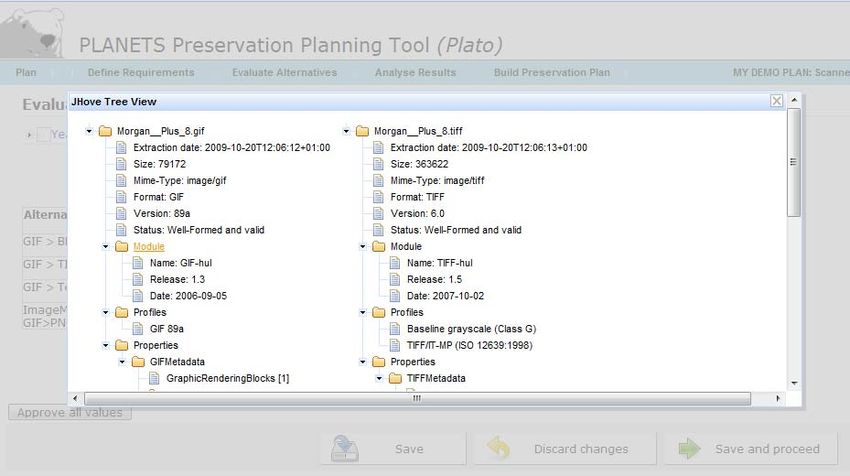Open the Plan menu
Screen dimensions: 850x476
click(26, 73)
